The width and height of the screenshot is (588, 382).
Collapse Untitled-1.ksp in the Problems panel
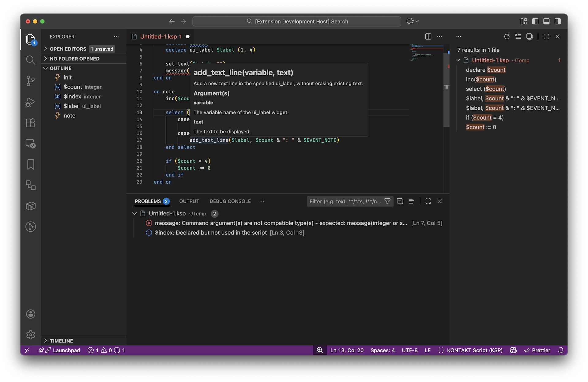[x=135, y=213]
